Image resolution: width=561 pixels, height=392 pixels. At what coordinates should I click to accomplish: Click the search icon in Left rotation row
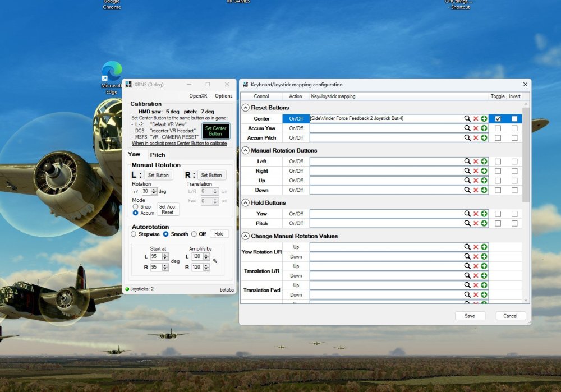point(467,162)
